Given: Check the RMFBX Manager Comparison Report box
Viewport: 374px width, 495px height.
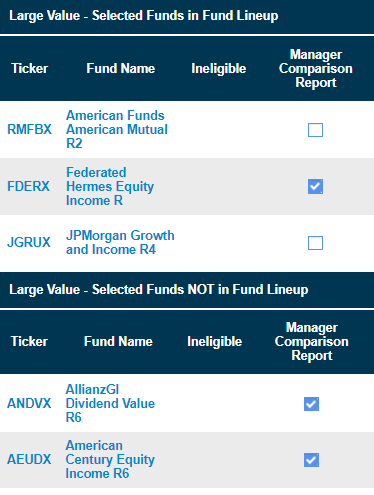Looking at the screenshot, I should pos(315,130).
